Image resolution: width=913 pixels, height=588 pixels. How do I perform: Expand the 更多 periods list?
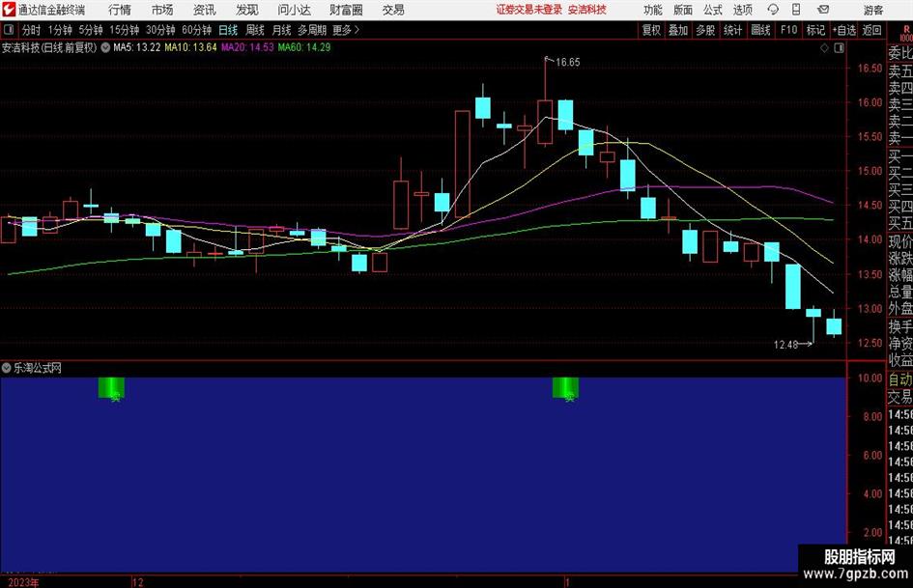pyautogui.click(x=347, y=30)
